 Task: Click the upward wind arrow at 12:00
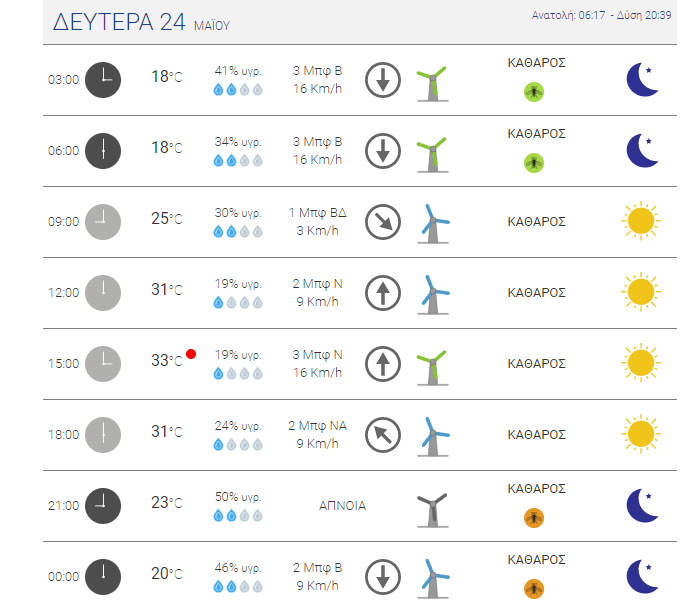pos(383,293)
